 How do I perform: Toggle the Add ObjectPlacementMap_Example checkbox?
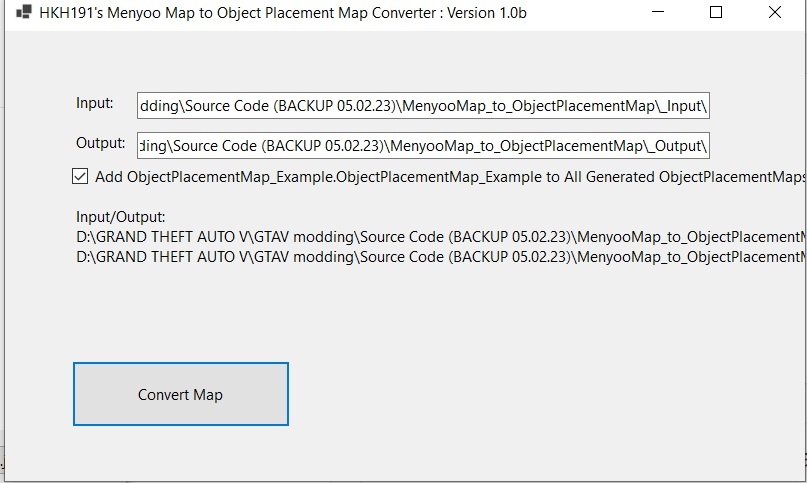click(x=80, y=177)
